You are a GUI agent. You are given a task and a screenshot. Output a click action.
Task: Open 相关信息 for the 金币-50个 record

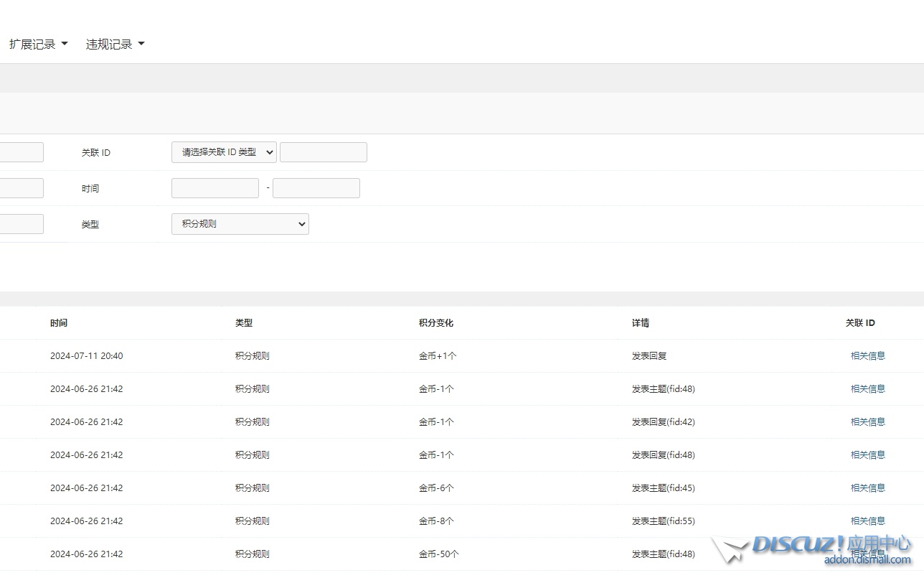click(x=867, y=554)
